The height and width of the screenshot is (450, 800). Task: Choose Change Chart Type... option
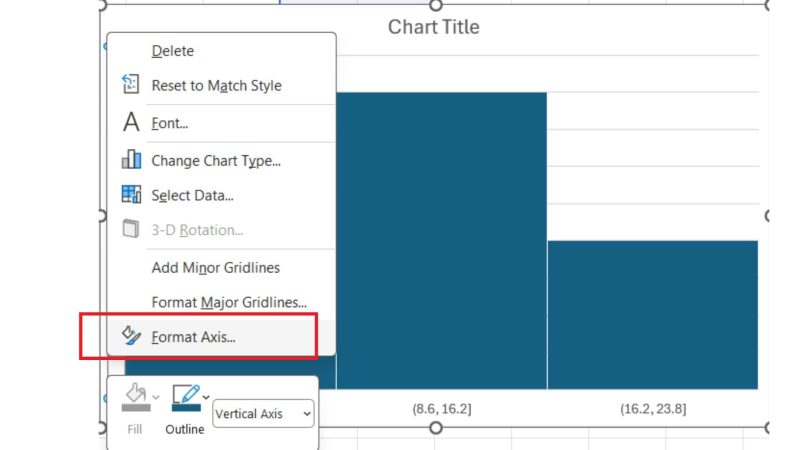tap(221, 161)
